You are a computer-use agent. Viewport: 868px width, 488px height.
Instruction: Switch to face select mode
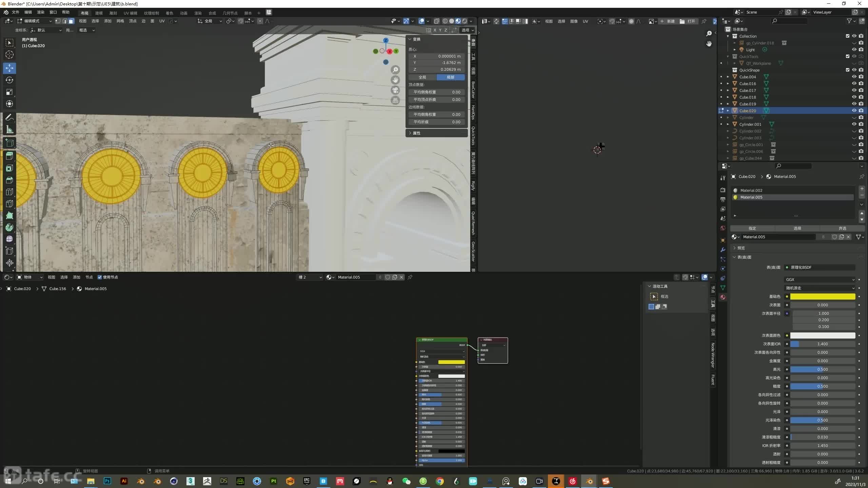[x=71, y=21]
